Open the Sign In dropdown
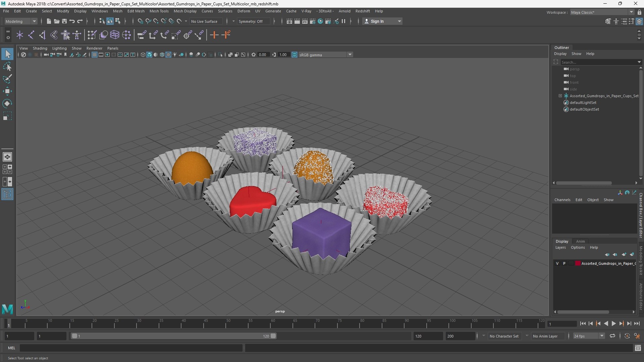Image resolution: width=644 pixels, height=362 pixels. (x=382, y=21)
